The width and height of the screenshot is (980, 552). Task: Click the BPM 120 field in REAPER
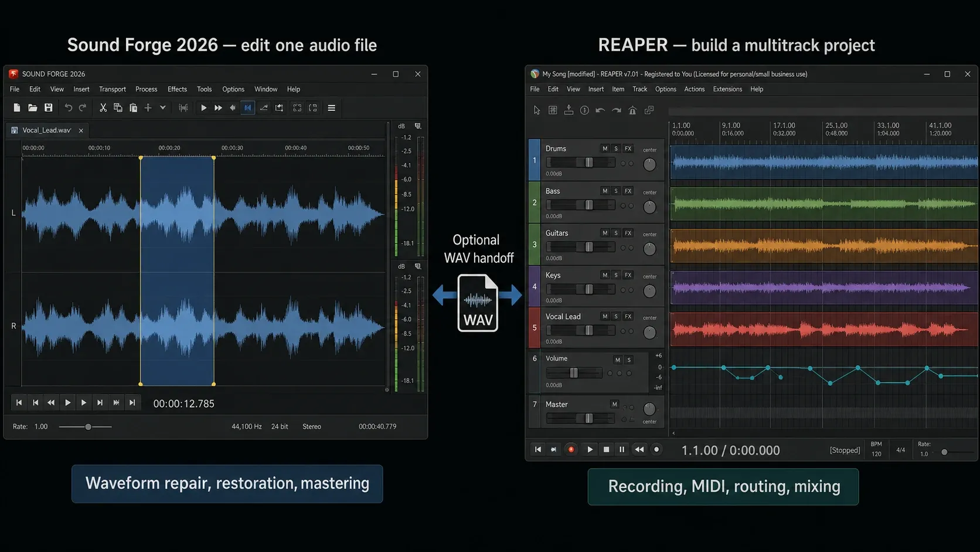876,450
